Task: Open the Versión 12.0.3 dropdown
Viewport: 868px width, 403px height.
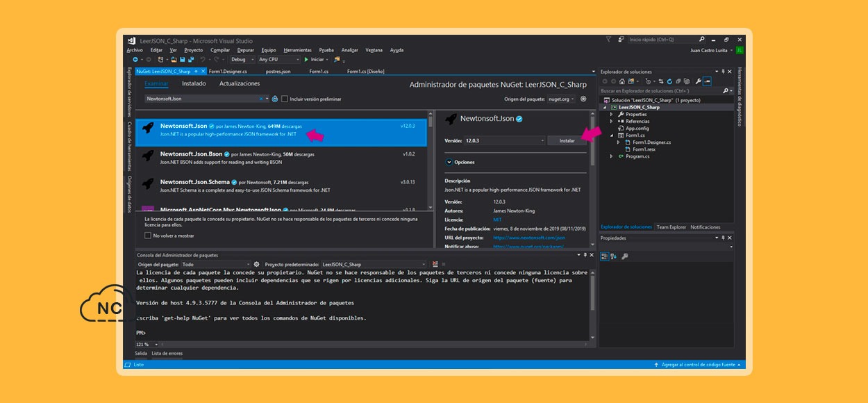Action: (x=504, y=140)
